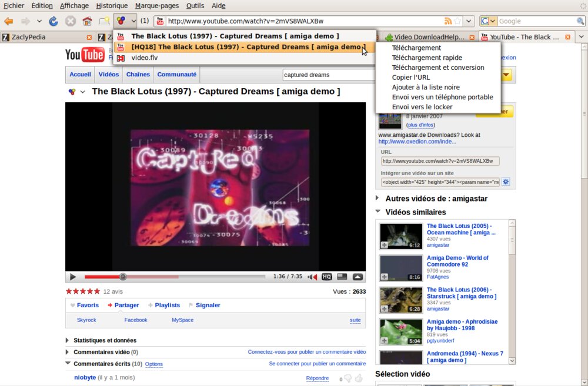Click the Video DownloadHelper toolbar icon
Viewport: 588px width, 386px height.
(121, 21)
